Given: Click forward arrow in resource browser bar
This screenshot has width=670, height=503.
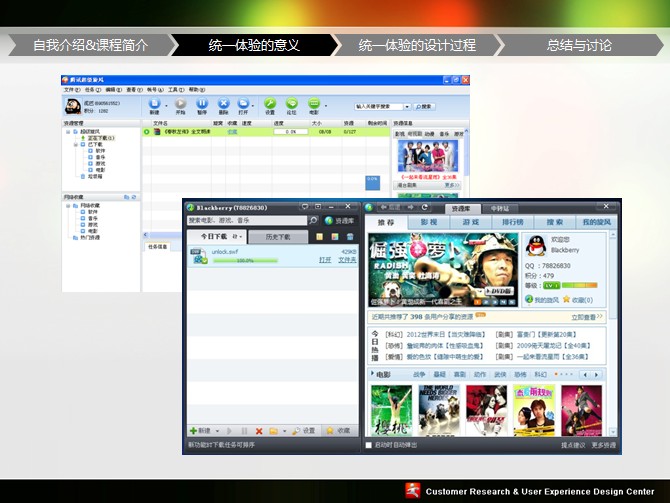Looking at the screenshot, I should [410, 207].
